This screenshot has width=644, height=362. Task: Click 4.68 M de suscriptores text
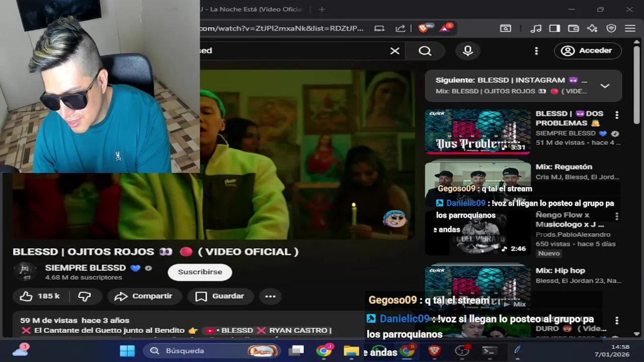[x=84, y=278]
